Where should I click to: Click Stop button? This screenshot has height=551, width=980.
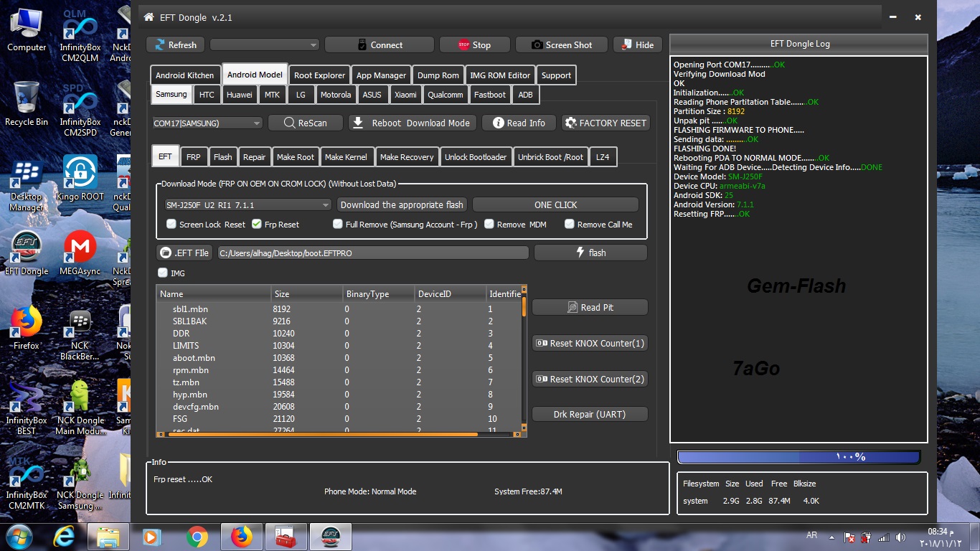(474, 44)
